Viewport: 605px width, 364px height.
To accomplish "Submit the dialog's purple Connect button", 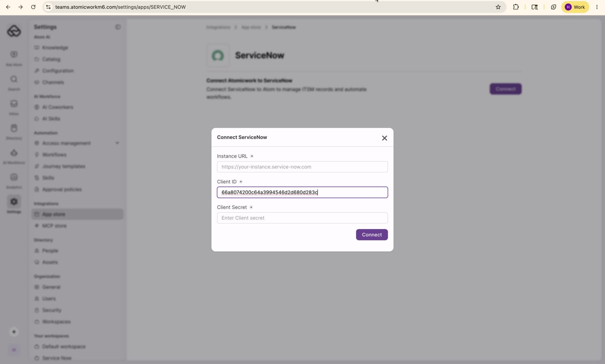I will [x=371, y=234].
